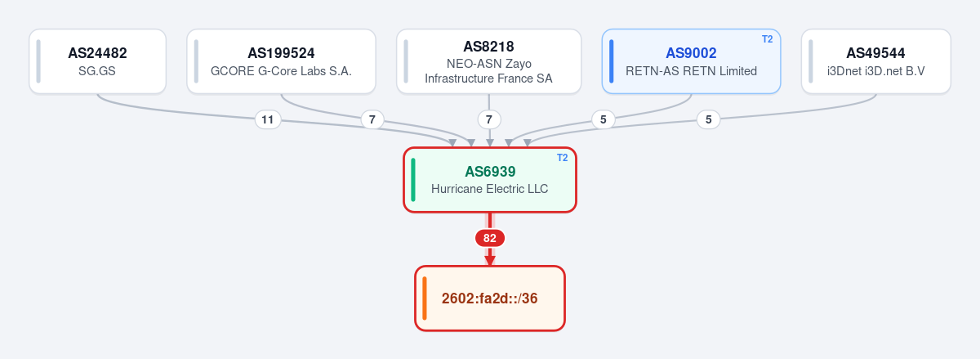This screenshot has width=980, height=359.
Task: Select the AS6939 Hurricane Electric node
Action: click(490, 180)
